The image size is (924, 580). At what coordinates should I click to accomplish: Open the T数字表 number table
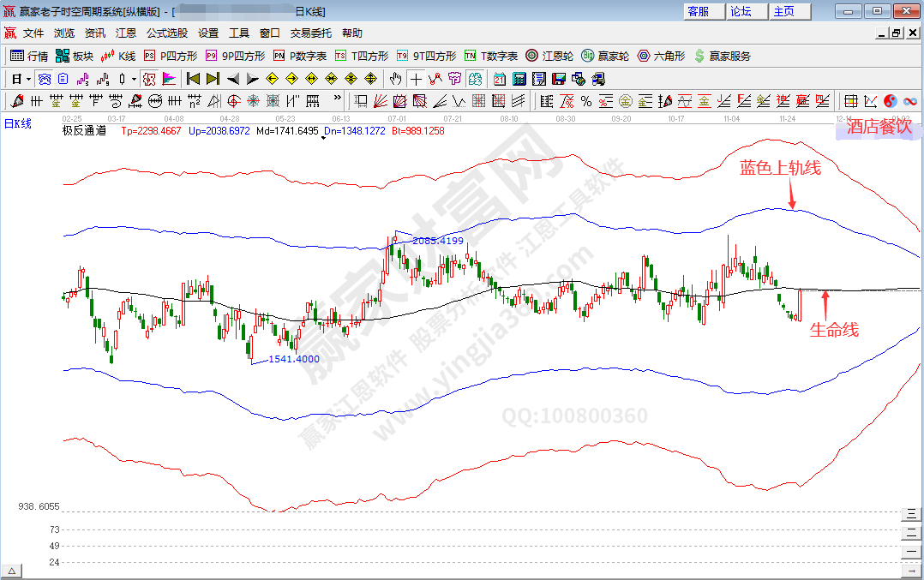point(491,56)
